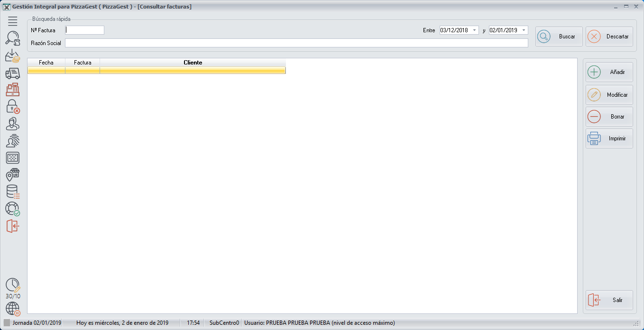Click the Imprimir button
Viewport: 644px width, 330px height.
[x=609, y=139]
